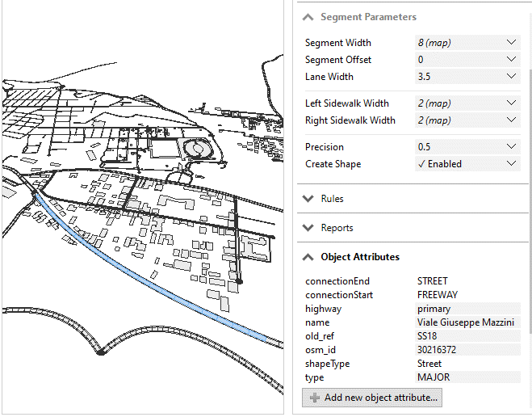Expand the Rules section

point(308,199)
